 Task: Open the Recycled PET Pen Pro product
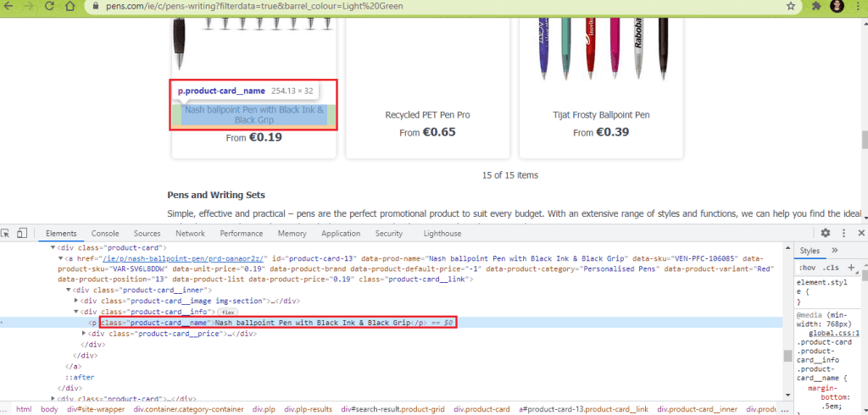427,115
